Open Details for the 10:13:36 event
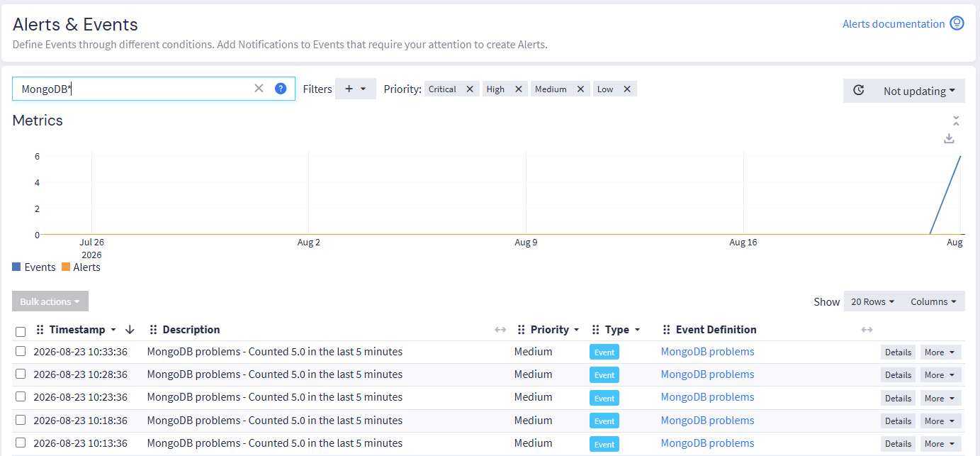 tap(898, 444)
